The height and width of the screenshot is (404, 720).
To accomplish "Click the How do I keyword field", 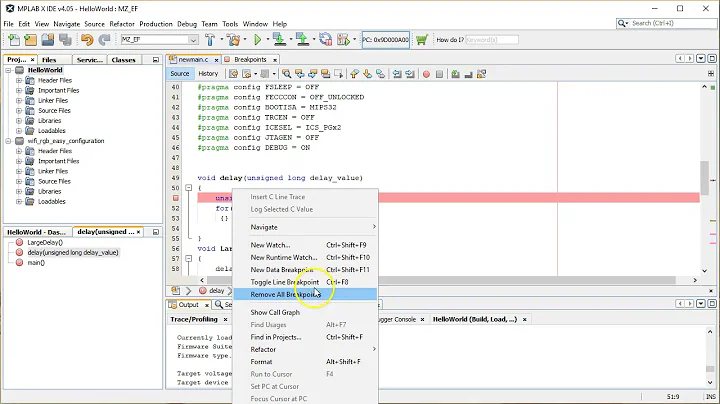I will click(x=492, y=40).
